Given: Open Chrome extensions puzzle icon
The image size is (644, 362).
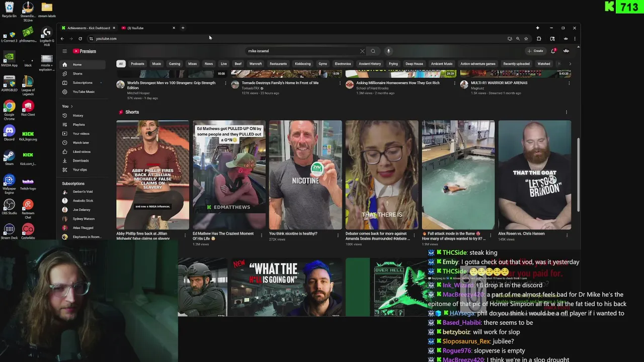Looking at the screenshot, I should coord(539,39).
